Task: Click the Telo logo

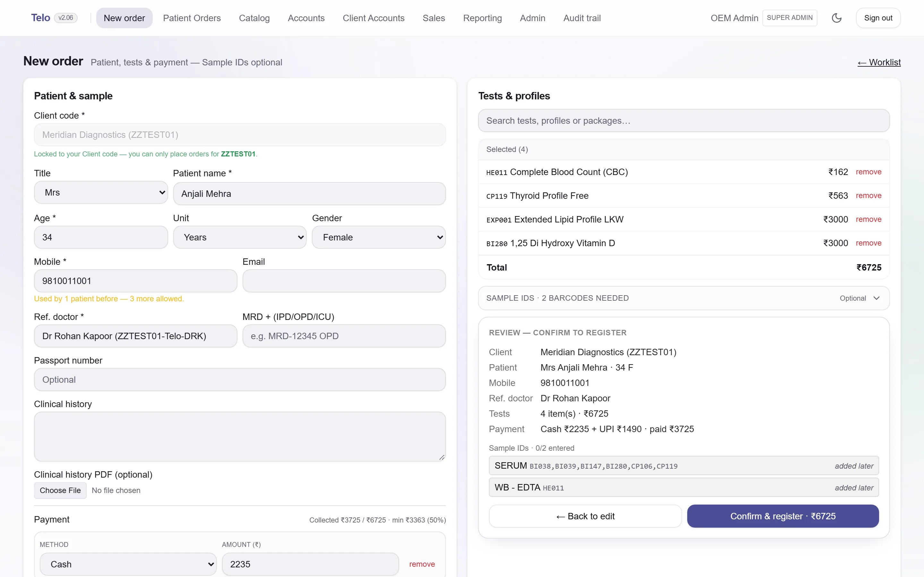Action: (40, 18)
